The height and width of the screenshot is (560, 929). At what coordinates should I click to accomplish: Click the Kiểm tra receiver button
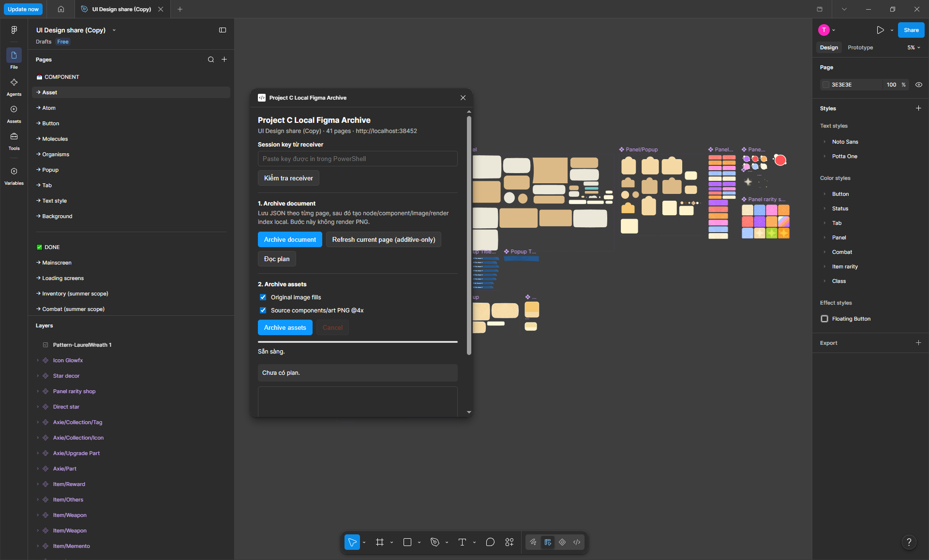point(288,178)
